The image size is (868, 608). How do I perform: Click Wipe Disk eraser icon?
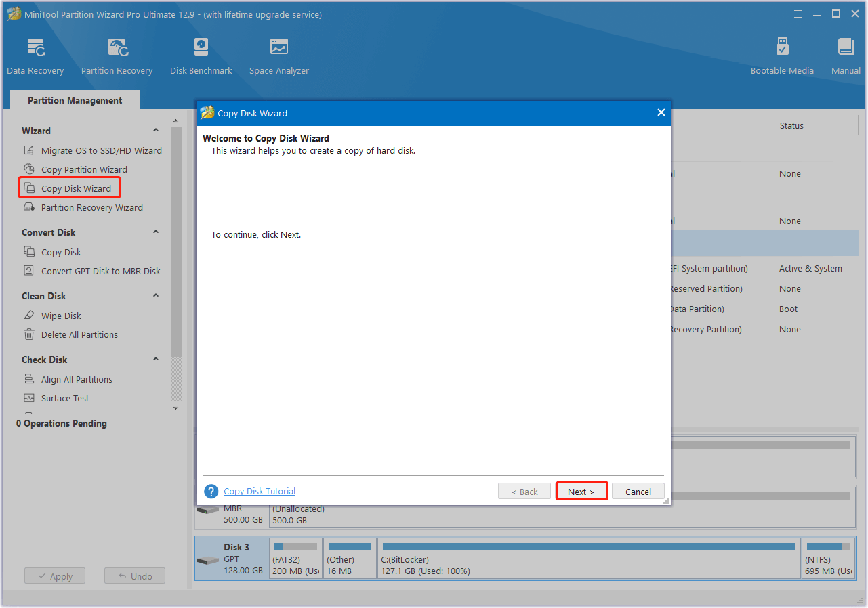28,316
